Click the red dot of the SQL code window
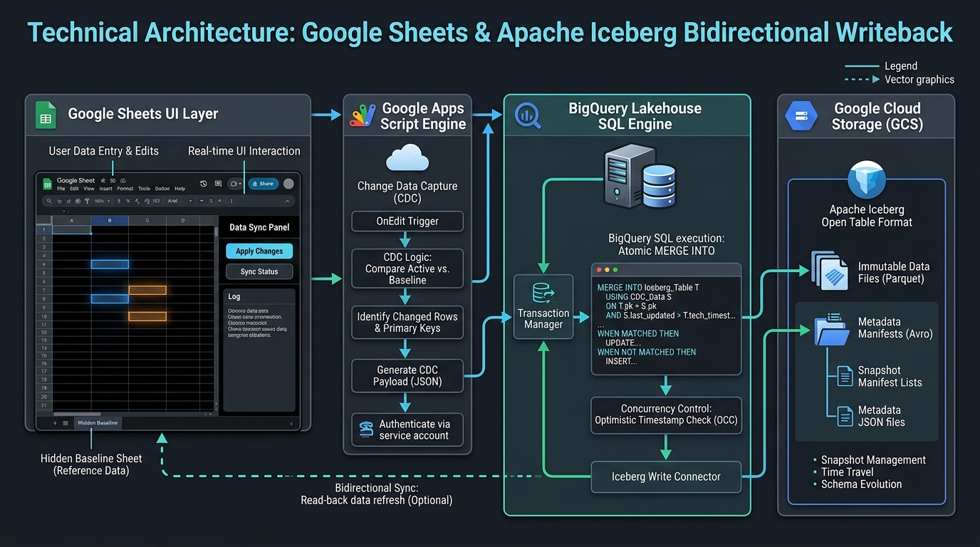980x547 pixels. (x=599, y=271)
